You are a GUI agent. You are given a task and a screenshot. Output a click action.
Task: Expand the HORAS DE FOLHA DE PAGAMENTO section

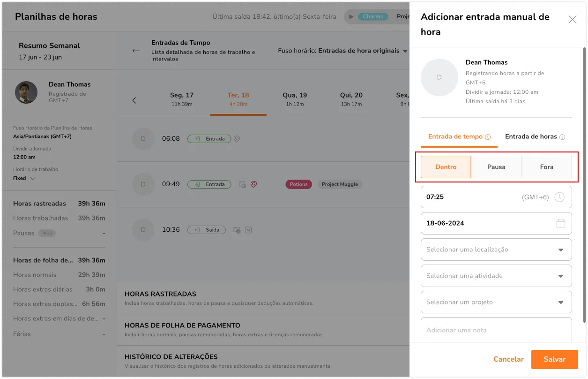(x=263, y=330)
